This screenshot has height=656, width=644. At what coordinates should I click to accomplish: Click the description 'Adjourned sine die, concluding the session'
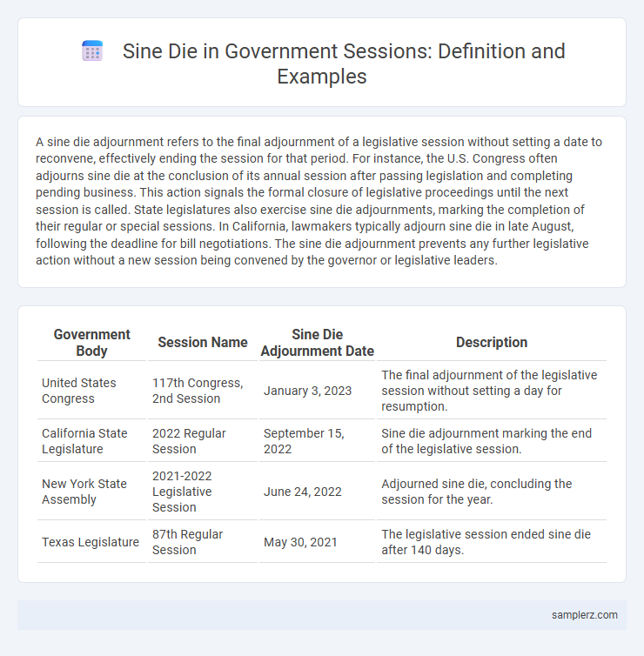pyautogui.click(x=492, y=492)
